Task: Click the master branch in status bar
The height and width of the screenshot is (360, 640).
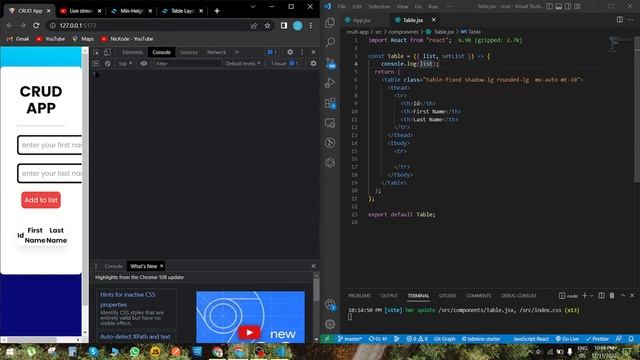Action: point(350,339)
